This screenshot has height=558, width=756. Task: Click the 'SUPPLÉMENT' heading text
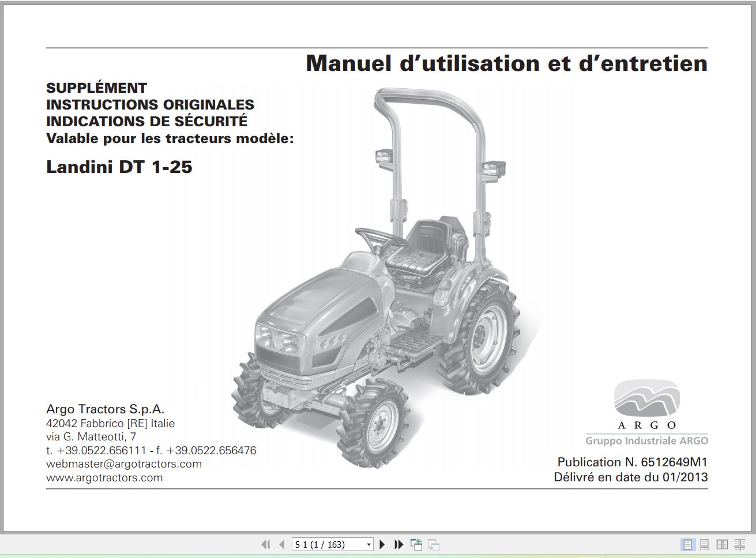click(x=97, y=88)
